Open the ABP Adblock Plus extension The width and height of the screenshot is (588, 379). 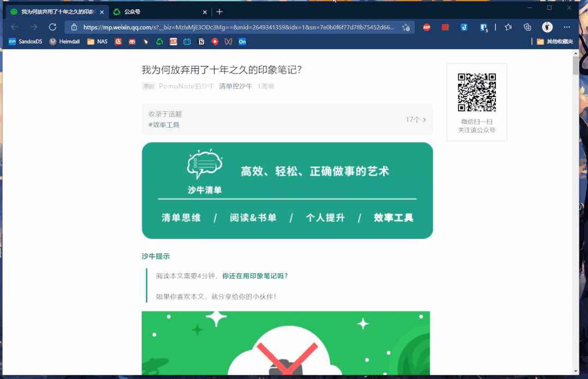click(x=426, y=27)
